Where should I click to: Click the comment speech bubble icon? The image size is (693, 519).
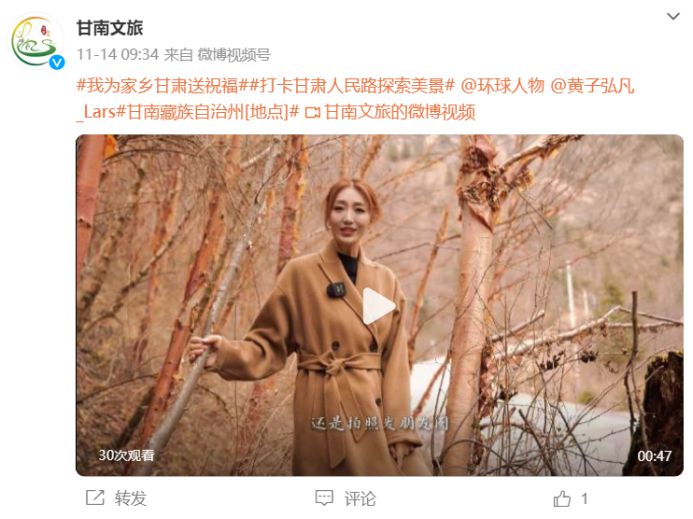[324, 498]
